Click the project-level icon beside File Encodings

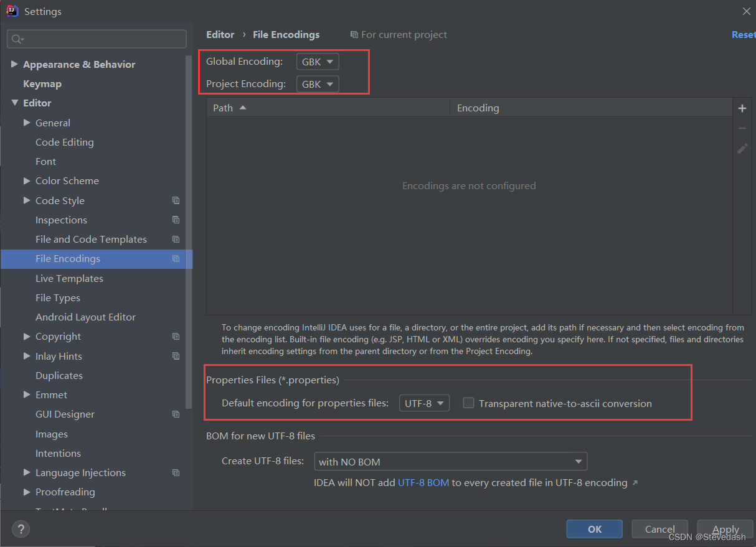(176, 259)
